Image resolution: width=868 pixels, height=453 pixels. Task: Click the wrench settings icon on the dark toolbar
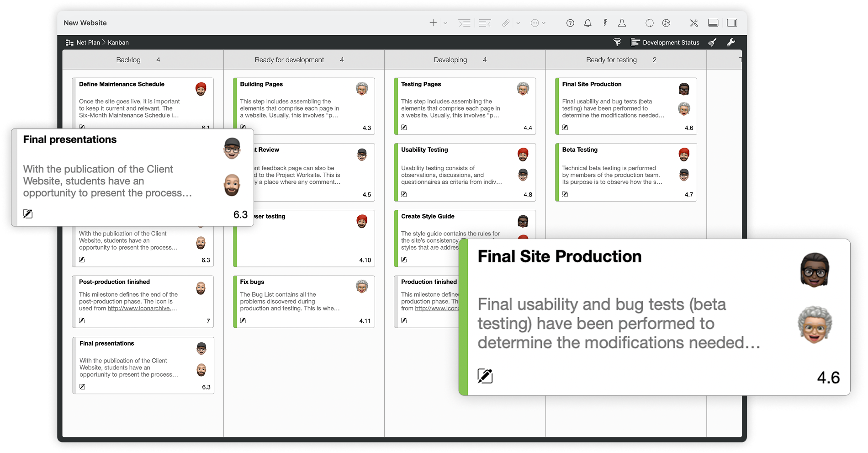tap(731, 42)
